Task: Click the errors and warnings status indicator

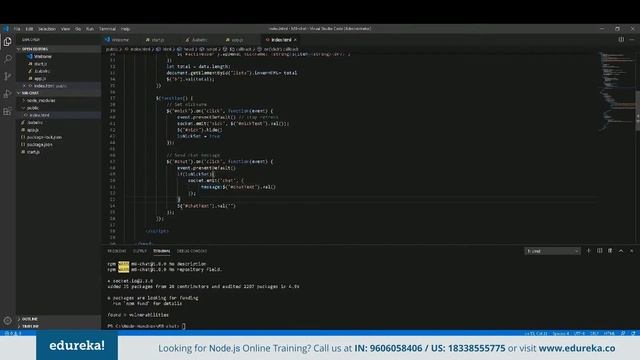Action: [x=13, y=333]
